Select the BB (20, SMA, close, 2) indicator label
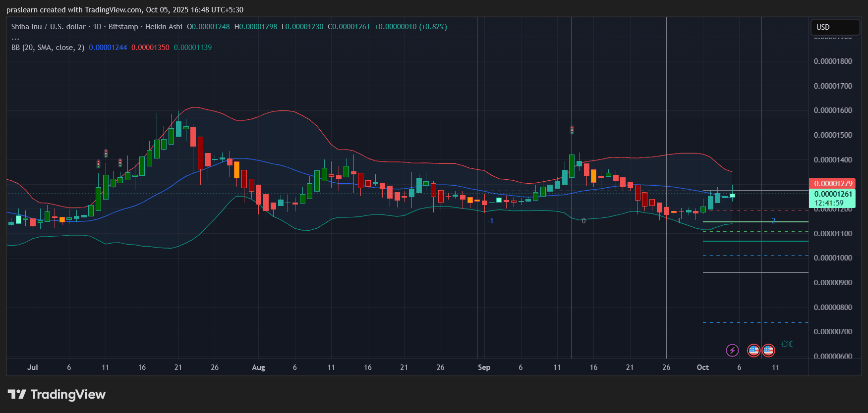Screen dimensions: 868x413 click(48, 48)
